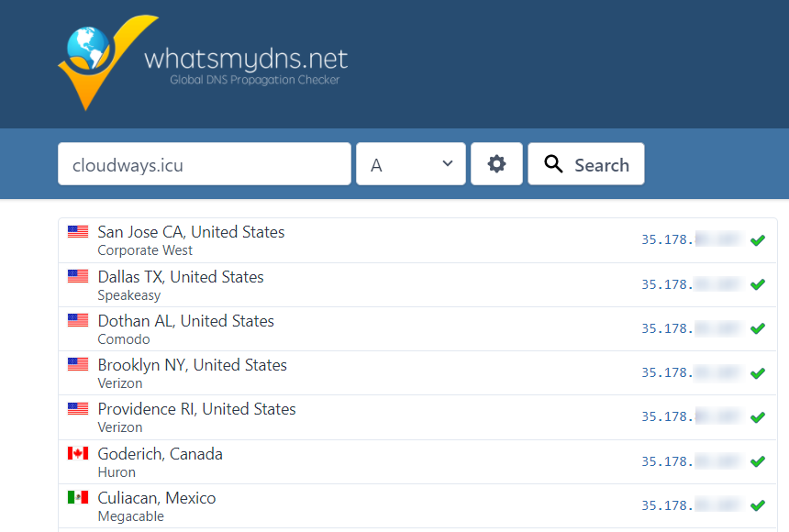This screenshot has width=789, height=532.
Task: Open the San Jose result IP address
Action: [693, 239]
